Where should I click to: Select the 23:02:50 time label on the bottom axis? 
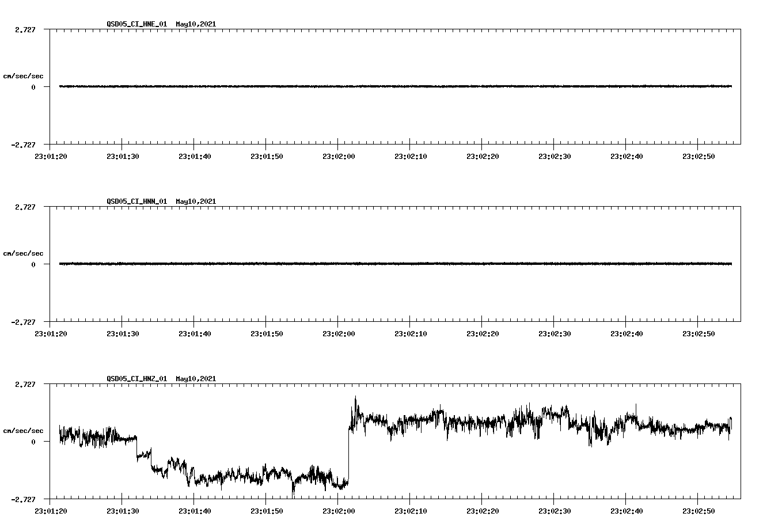click(x=698, y=510)
